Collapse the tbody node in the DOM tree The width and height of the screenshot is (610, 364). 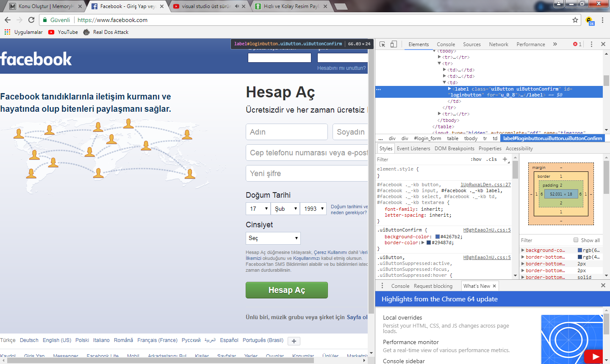tap(434, 51)
